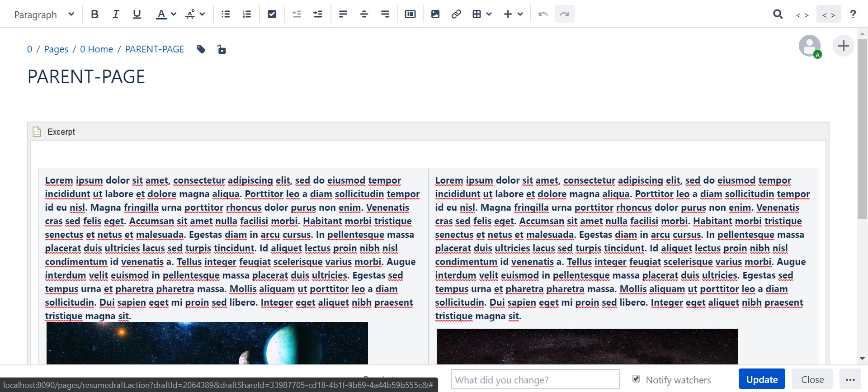Screen dimensions: 868x392
Task: Open the page labels tag icon
Action: 201,49
